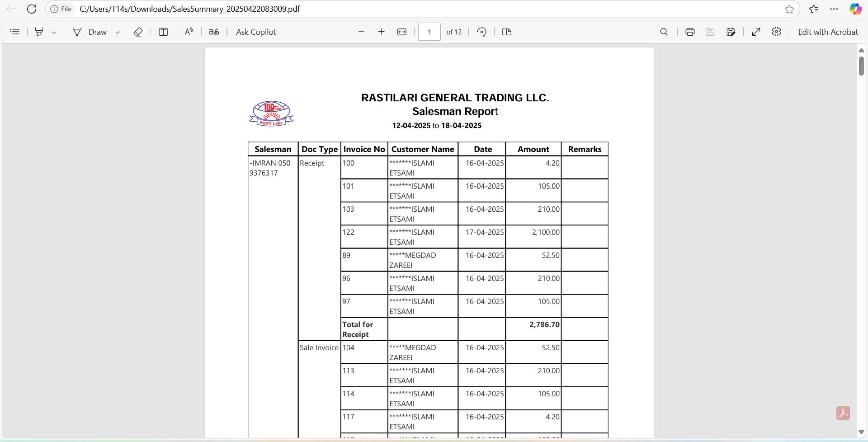This screenshot has height=442, width=868.
Task: Click Edit with Acrobat
Action: [x=827, y=32]
